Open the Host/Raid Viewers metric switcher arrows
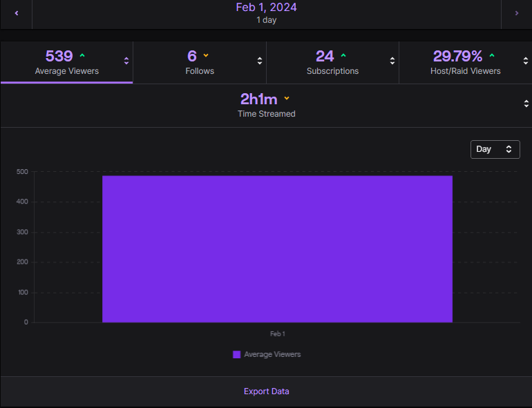 coord(526,61)
